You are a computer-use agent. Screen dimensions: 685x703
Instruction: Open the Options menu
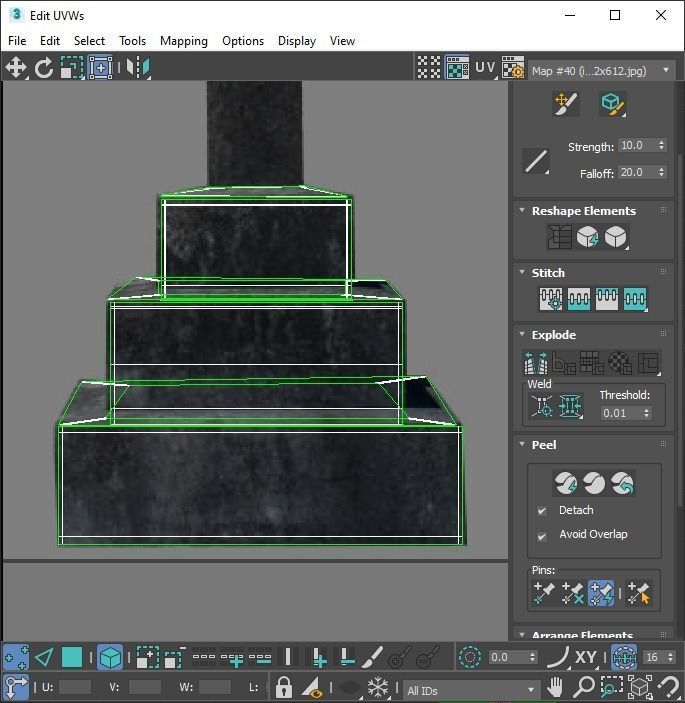click(243, 41)
